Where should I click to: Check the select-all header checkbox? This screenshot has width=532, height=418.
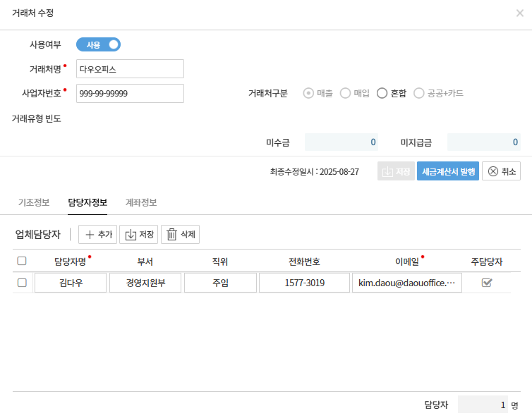click(22, 261)
